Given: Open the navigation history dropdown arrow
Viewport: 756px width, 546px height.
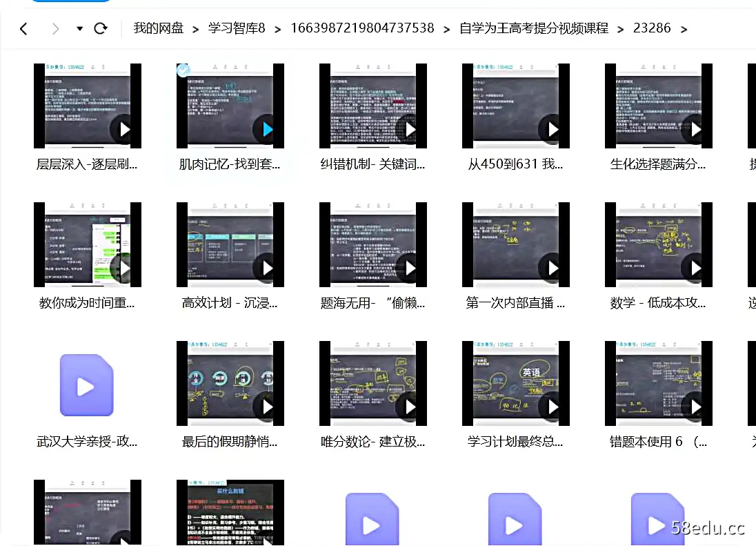Looking at the screenshot, I should click(x=79, y=28).
